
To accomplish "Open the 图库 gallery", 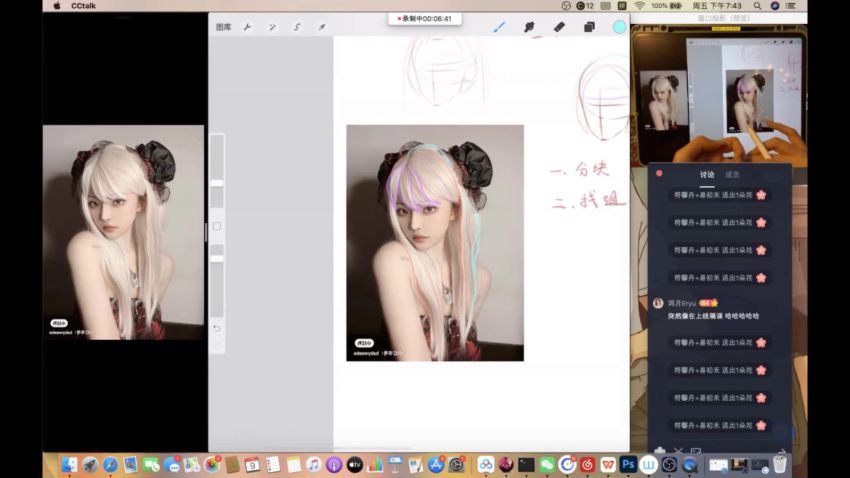I will point(223,27).
